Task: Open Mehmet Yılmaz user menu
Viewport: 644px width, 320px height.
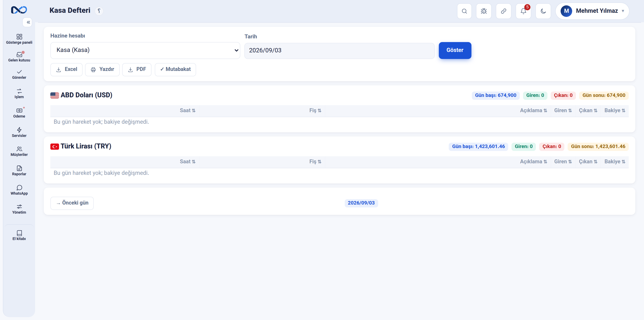Action: coord(592,11)
